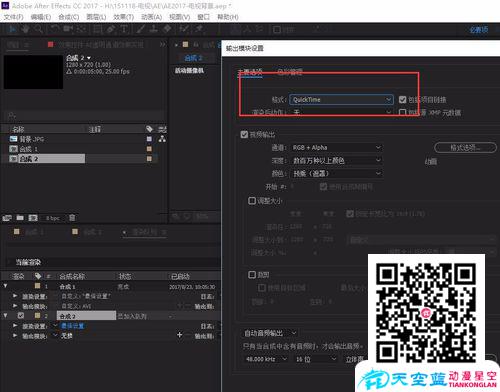
Task: Open the 帮助(H) menu
Action: (228, 17)
